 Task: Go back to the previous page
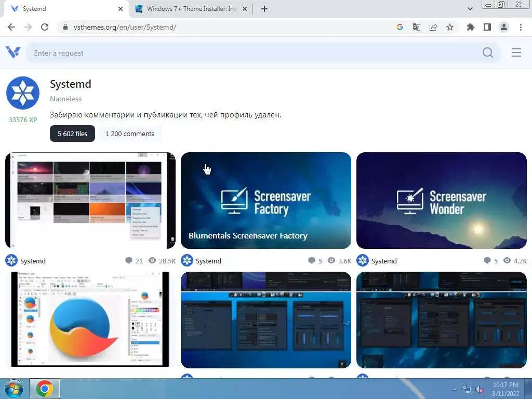[x=11, y=27]
